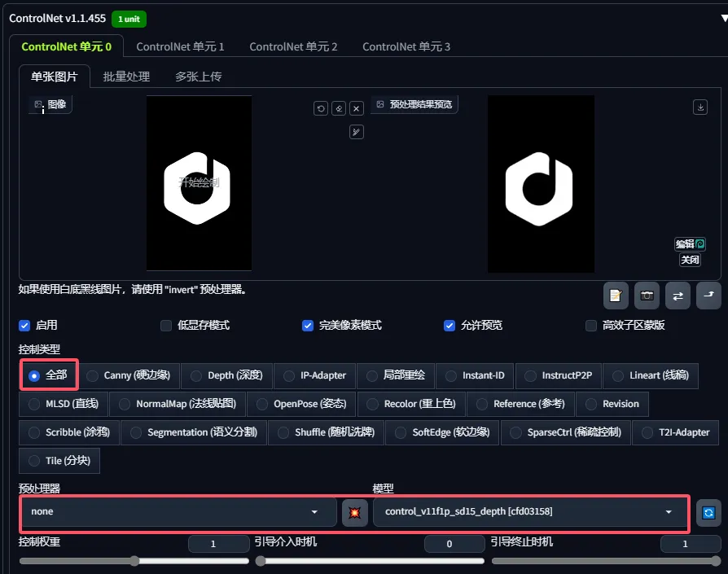728x574 pixels.
Task: Click the green 1 unit badge
Action: coord(129,19)
